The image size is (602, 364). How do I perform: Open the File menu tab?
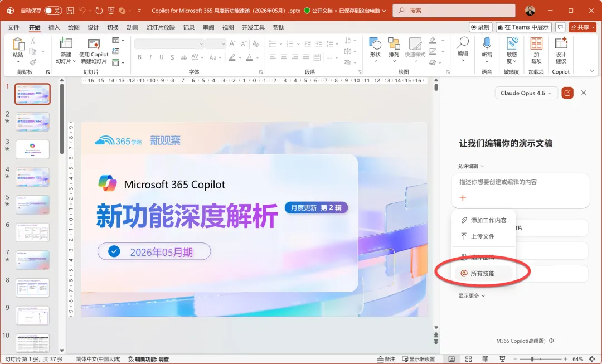point(13,27)
